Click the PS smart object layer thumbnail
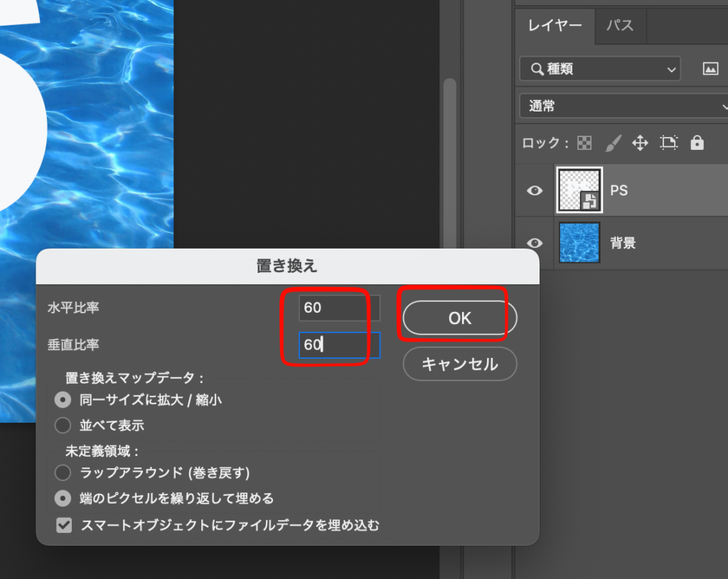728x579 pixels. [x=579, y=190]
